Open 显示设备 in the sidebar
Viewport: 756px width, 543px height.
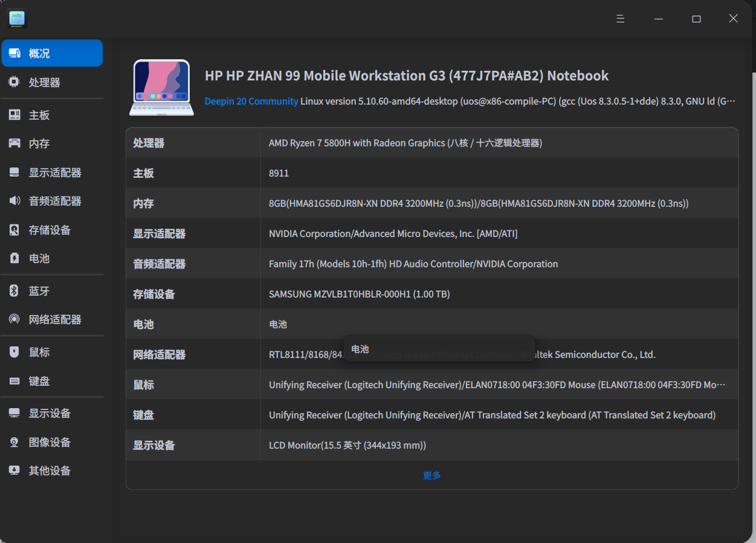(52, 413)
